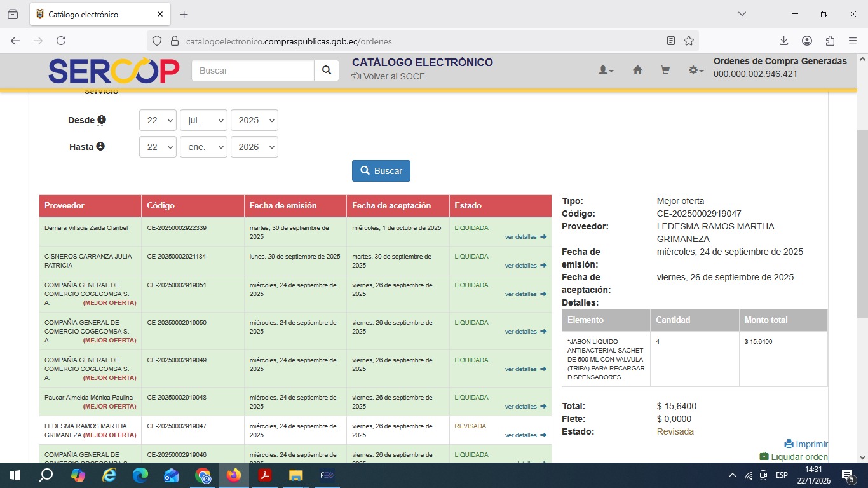Click the info icon next to Hasta
868x488 pixels.
click(100, 146)
